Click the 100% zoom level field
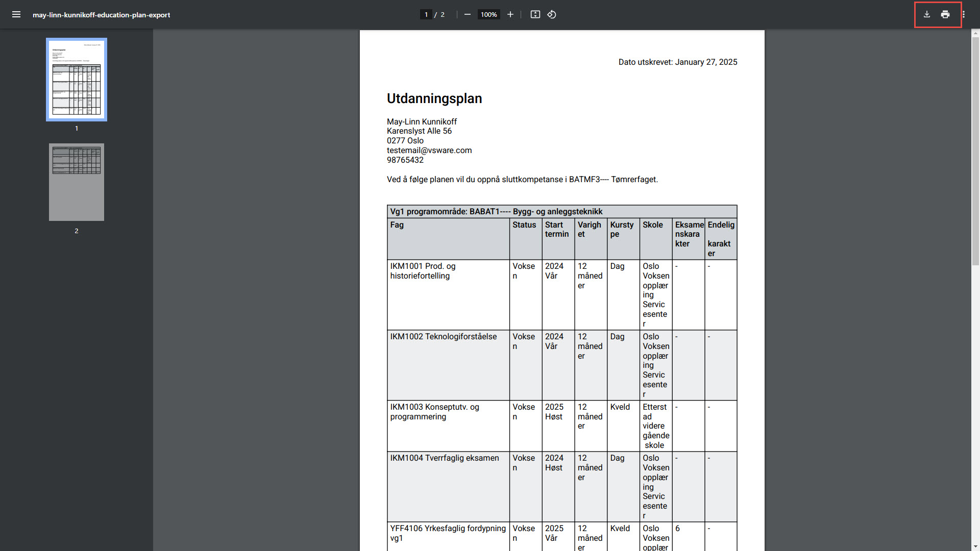This screenshot has height=551, width=980. point(488,14)
